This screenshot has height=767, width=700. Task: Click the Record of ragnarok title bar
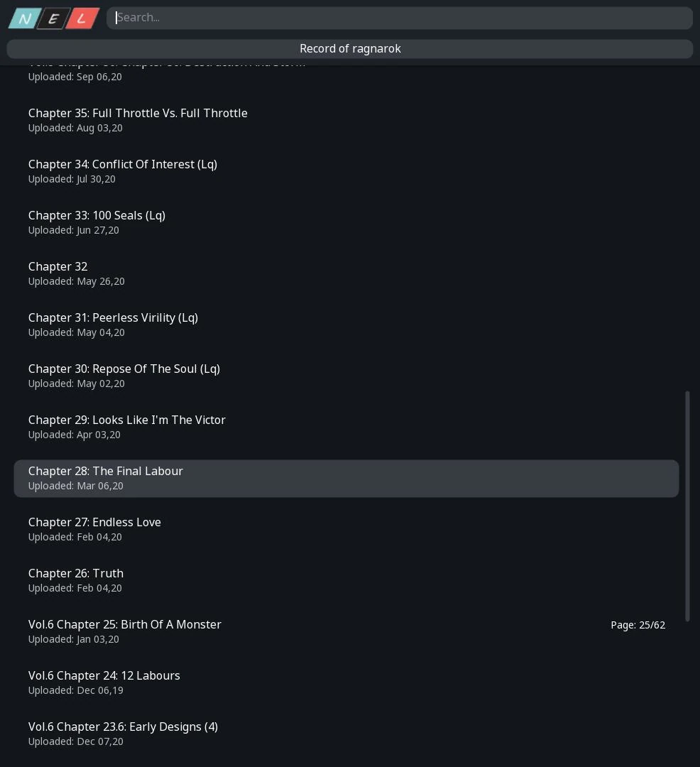pos(349,48)
